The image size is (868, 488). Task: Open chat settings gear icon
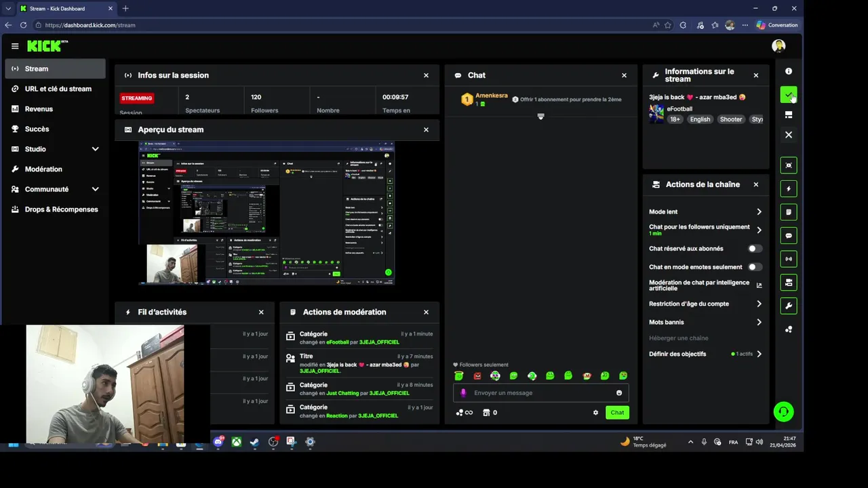[595, 413]
